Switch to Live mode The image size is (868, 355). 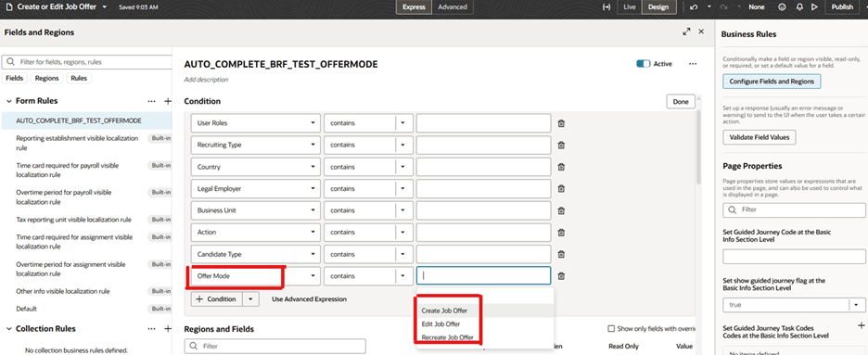click(630, 7)
